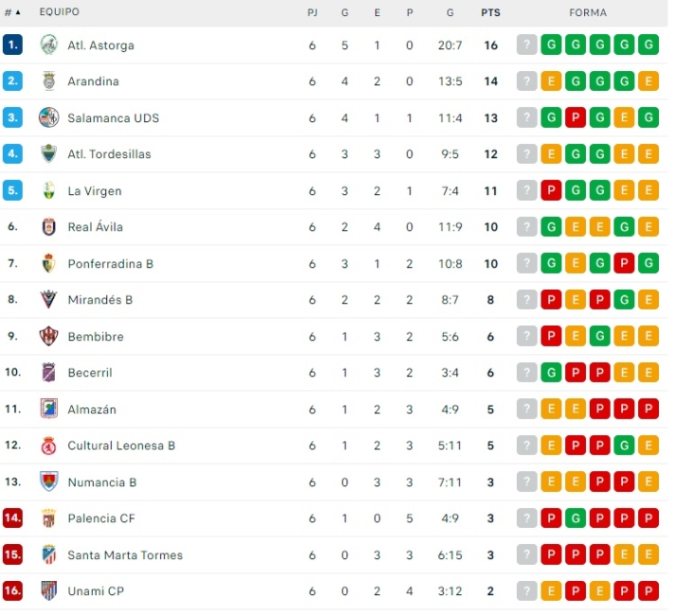Click La Virgen's red P form badge
Viewport: 676px width, 616px height.
click(551, 190)
